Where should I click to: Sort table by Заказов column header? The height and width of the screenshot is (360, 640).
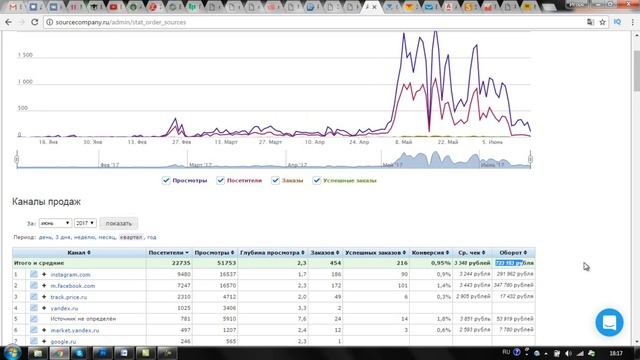tap(325, 253)
